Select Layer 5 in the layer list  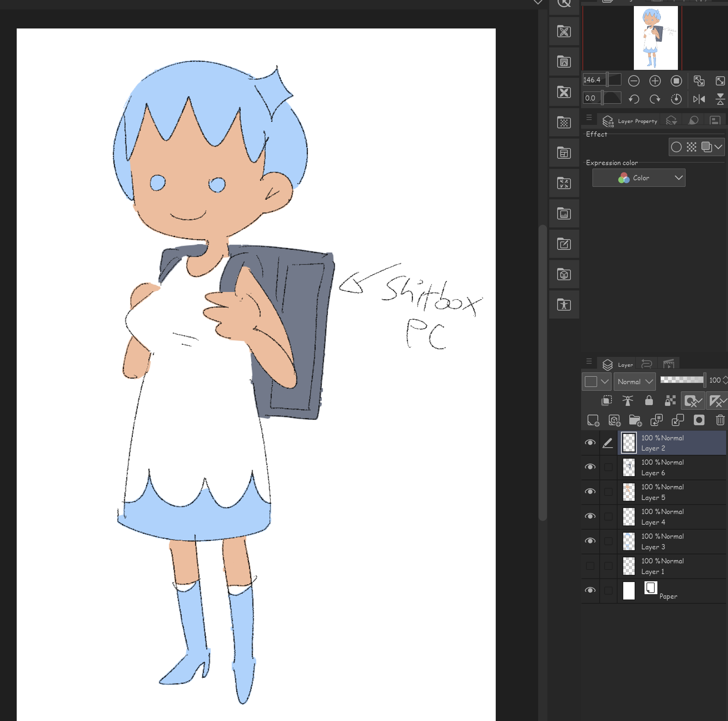(x=672, y=492)
